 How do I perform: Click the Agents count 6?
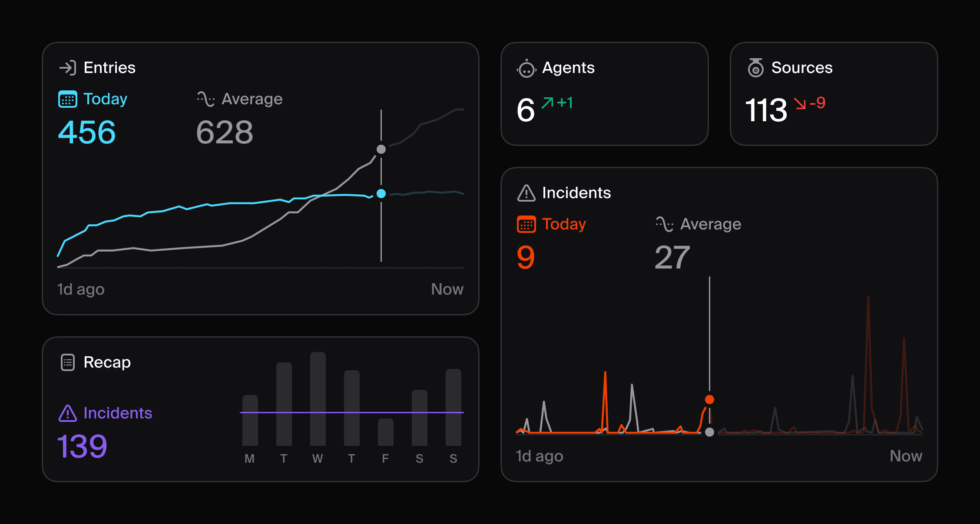coord(526,110)
